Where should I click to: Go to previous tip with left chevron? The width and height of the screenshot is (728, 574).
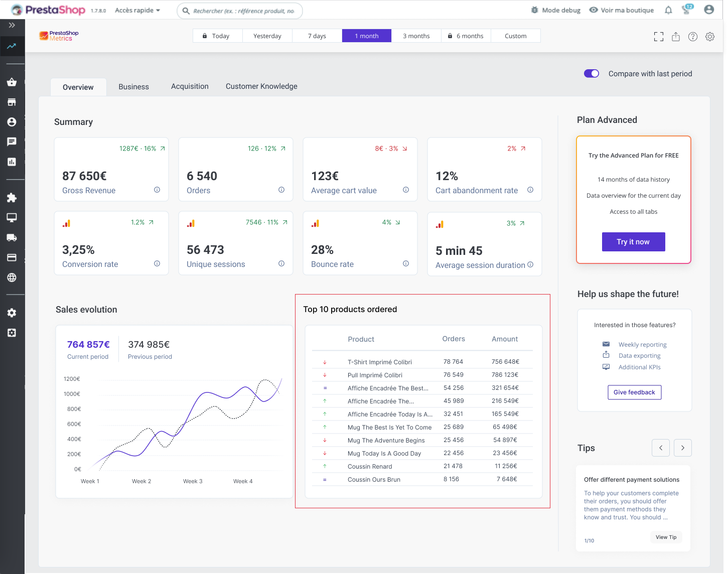click(x=661, y=448)
